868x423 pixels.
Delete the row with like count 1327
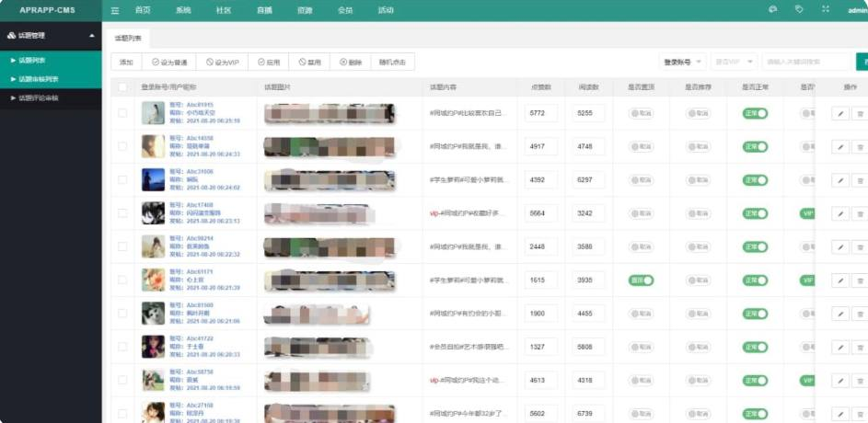click(x=860, y=348)
